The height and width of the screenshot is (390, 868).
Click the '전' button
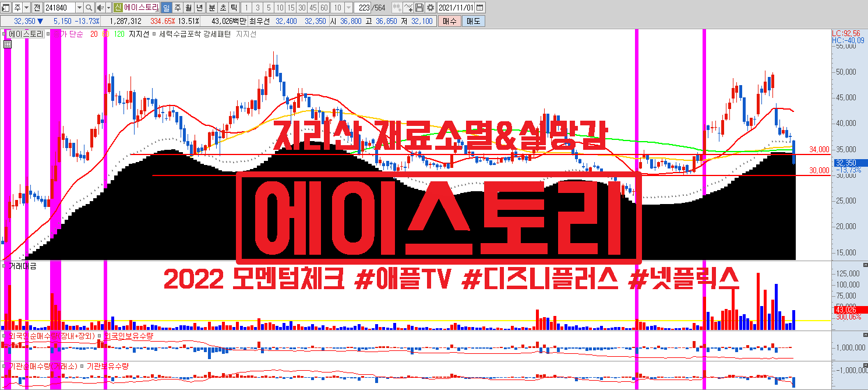click(37, 8)
